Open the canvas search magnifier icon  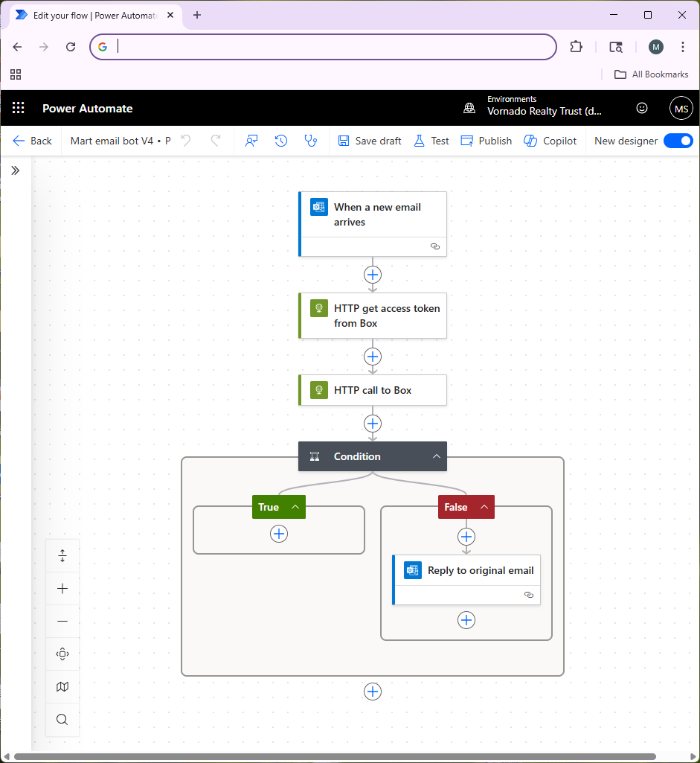point(62,719)
